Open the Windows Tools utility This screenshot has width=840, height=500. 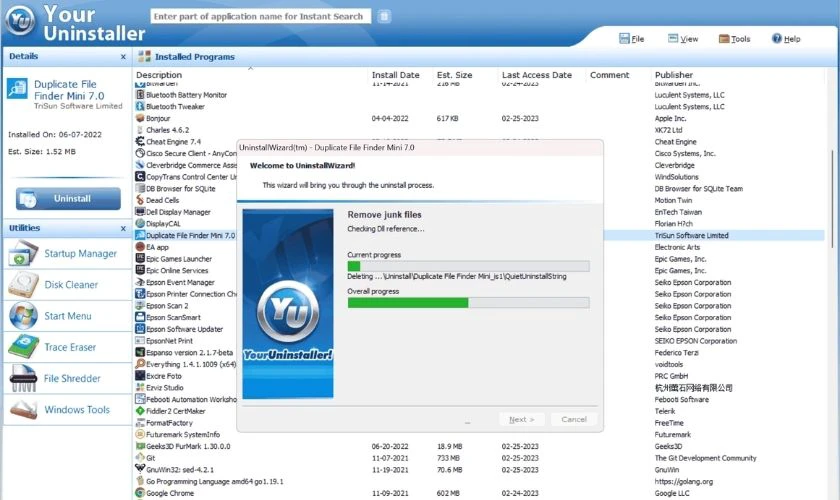click(67, 409)
